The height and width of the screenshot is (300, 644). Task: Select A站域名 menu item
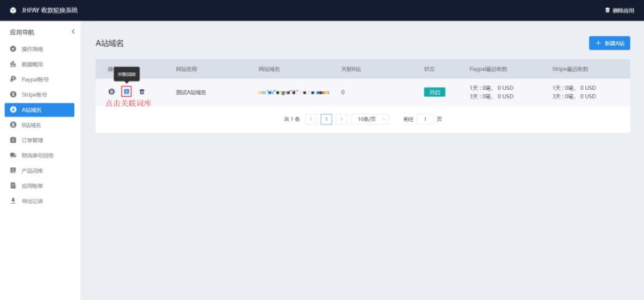[40, 110]
